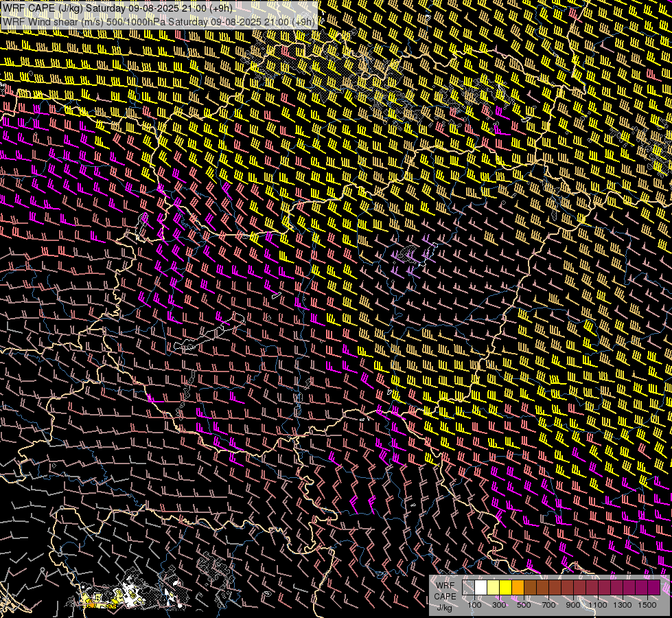Click the WRF Wind shear title line
Screen dimensions: 672x618
point(159,21)
